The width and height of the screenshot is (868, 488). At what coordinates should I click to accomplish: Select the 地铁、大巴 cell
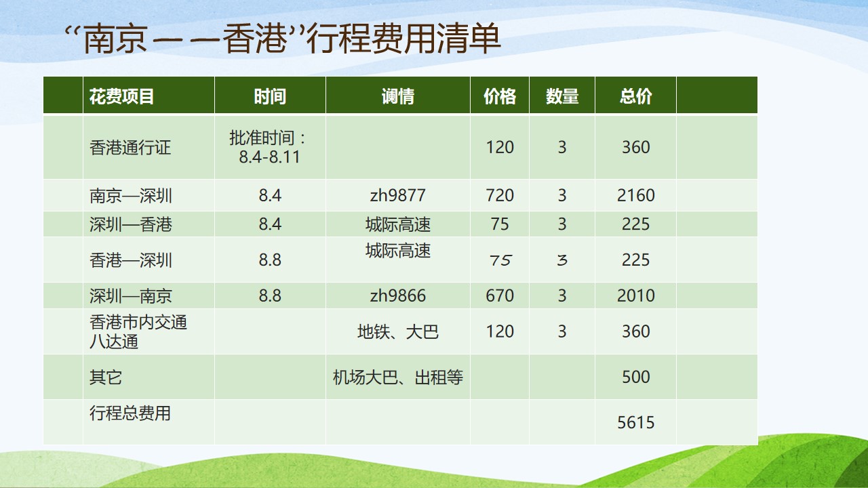point(397,331)
